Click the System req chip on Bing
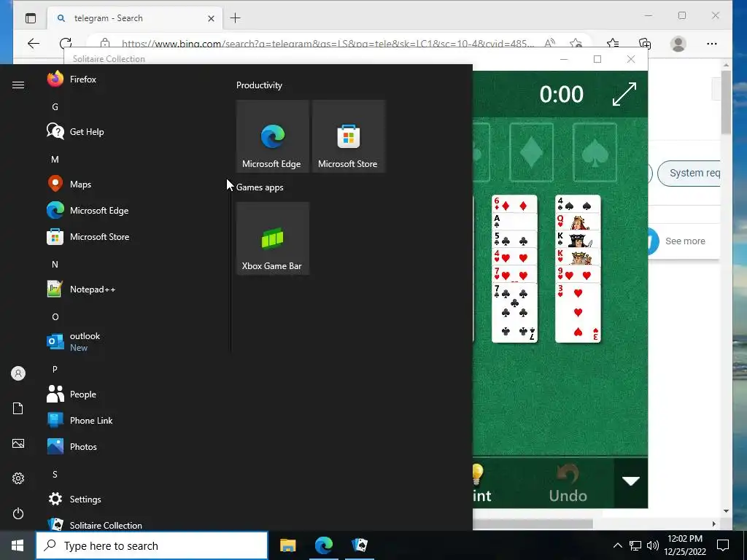This screenshot has height=560, width=747. (689, 174)
